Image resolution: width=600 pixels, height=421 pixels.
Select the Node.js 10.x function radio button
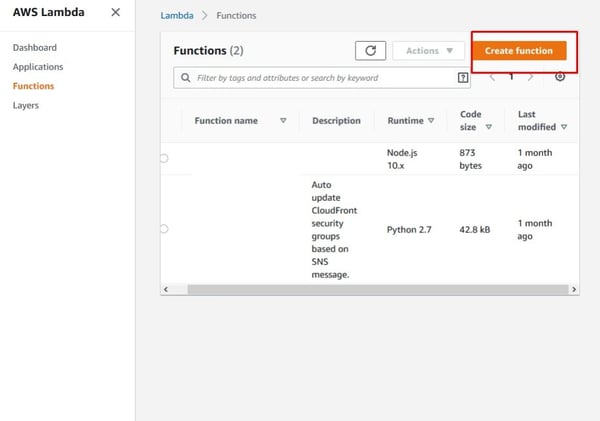164,158
